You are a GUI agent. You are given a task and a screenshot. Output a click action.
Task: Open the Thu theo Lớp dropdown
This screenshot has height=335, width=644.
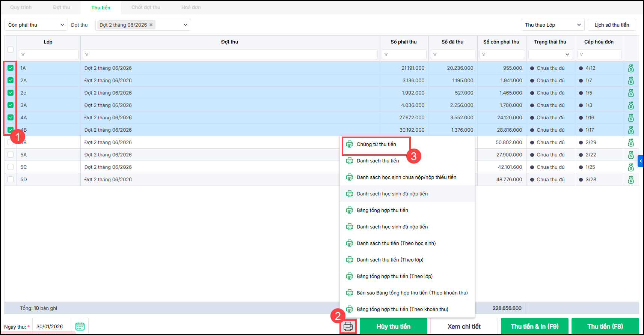tap(552, 25)
